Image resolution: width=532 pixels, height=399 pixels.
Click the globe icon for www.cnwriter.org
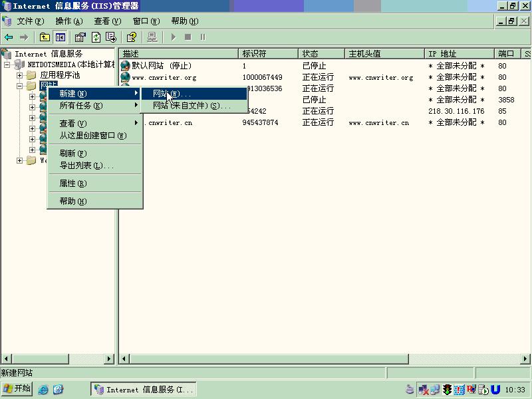[125, 77]
